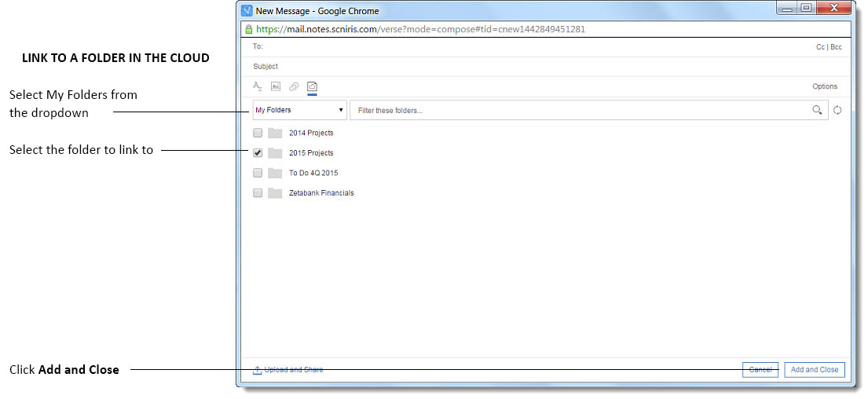Image resolution: width=868 pixels, height=399 pixels.
Task: Click the Zetabank Financials folder icon
Action: point(275,192)
